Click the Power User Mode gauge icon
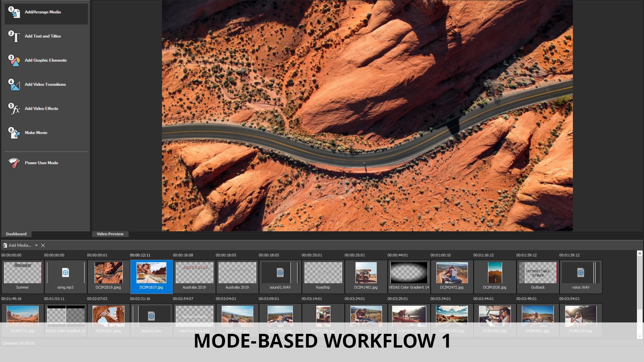The height and width of the screenshot is (362, 644). tap(14, 163)
